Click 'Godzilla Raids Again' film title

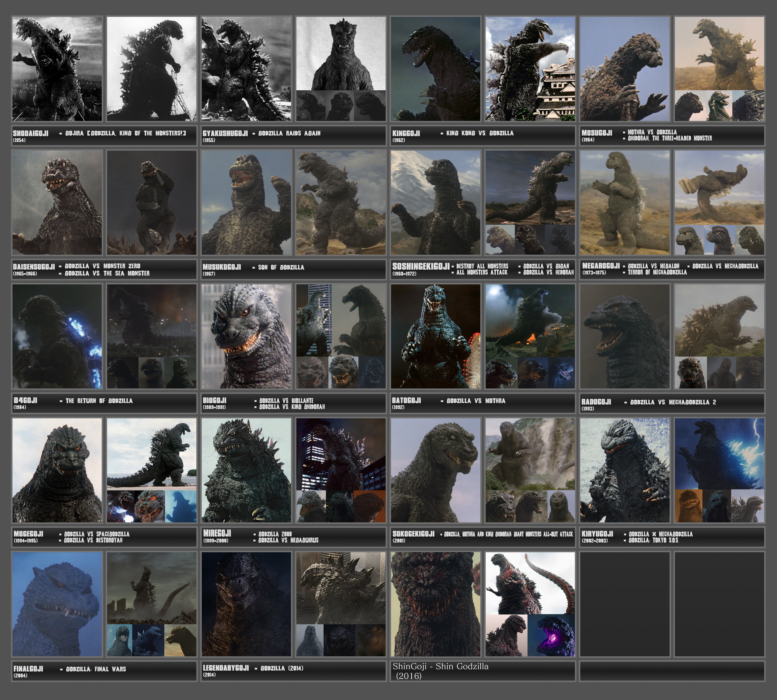[x=289, y=133]
